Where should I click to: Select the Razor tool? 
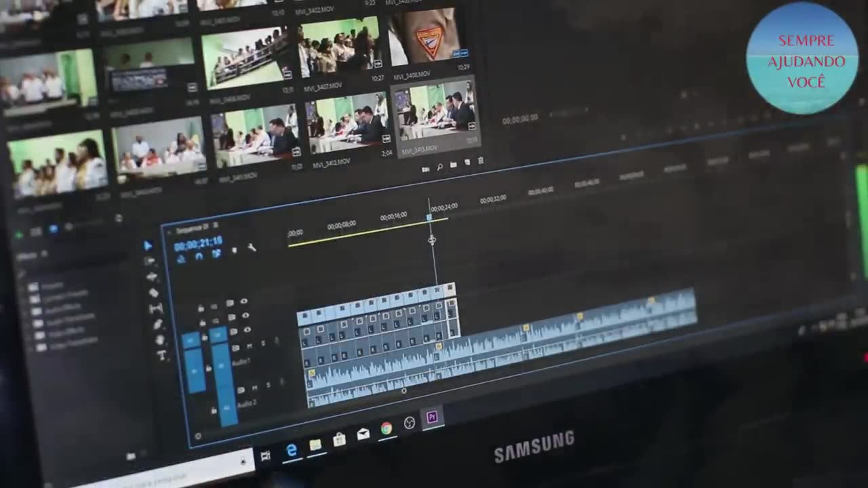tap(154, 292)
